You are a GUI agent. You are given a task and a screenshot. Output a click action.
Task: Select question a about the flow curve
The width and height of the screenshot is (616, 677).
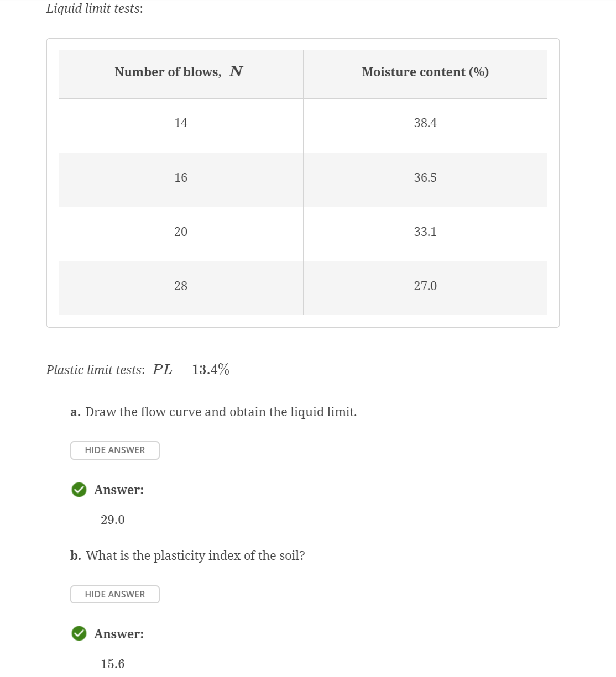point(213,412)
